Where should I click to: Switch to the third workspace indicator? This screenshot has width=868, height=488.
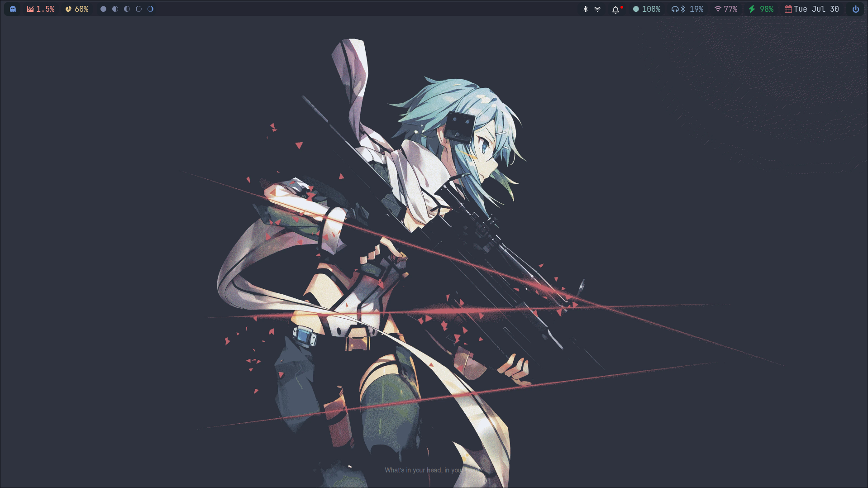(127, 9)
